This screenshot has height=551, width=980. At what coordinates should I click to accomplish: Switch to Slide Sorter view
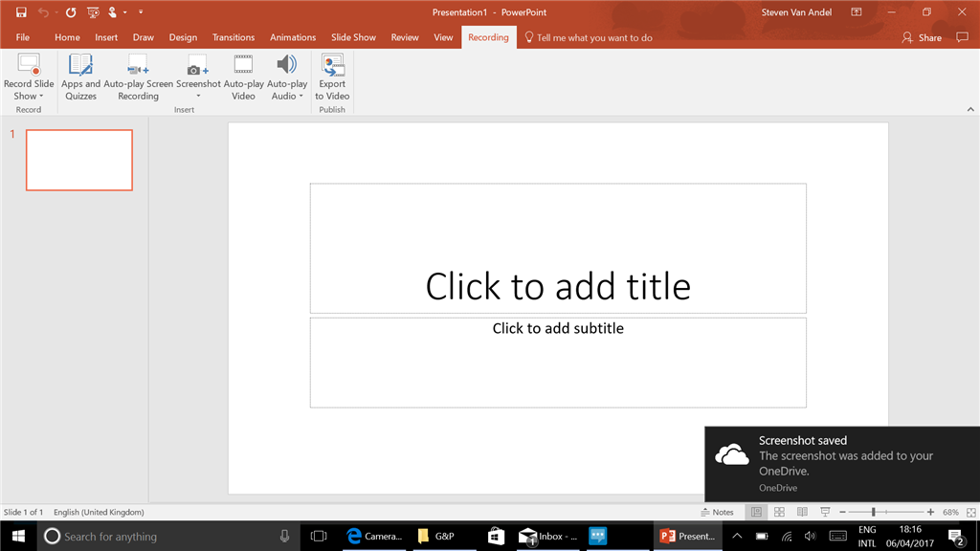pyautogui.click(x=779, y=513)
